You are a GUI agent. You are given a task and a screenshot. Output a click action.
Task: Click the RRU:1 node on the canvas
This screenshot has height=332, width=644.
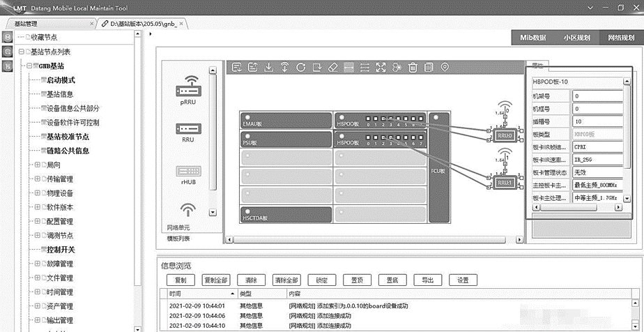click(x=504, y=183)
